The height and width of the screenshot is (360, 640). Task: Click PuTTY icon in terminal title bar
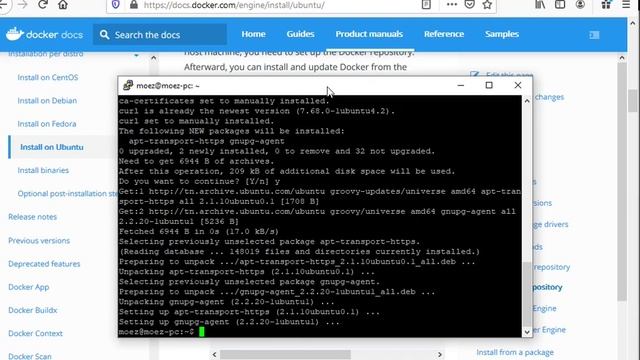tap(128, 85)
